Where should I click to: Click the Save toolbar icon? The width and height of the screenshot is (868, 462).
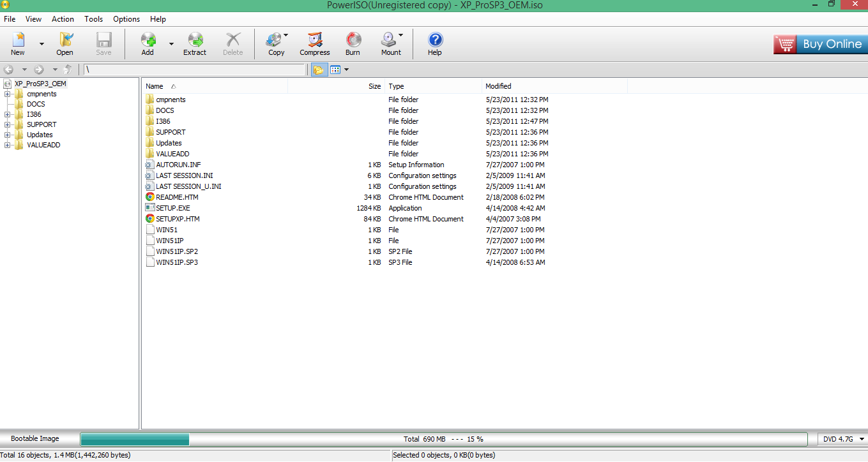pyautogui.click(x=103, y=40)
